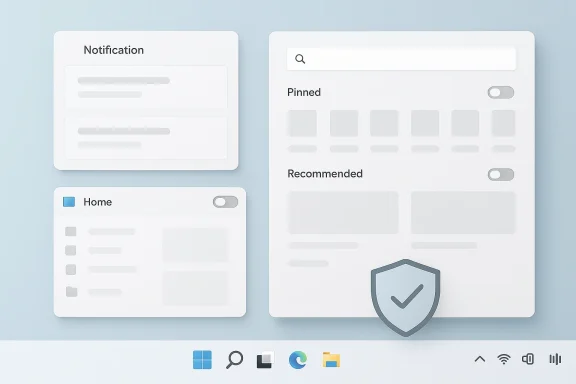Click the volume speaker tray icon
Image resolution: width=576 pixels, height=384 pixels.
point(528,359)
